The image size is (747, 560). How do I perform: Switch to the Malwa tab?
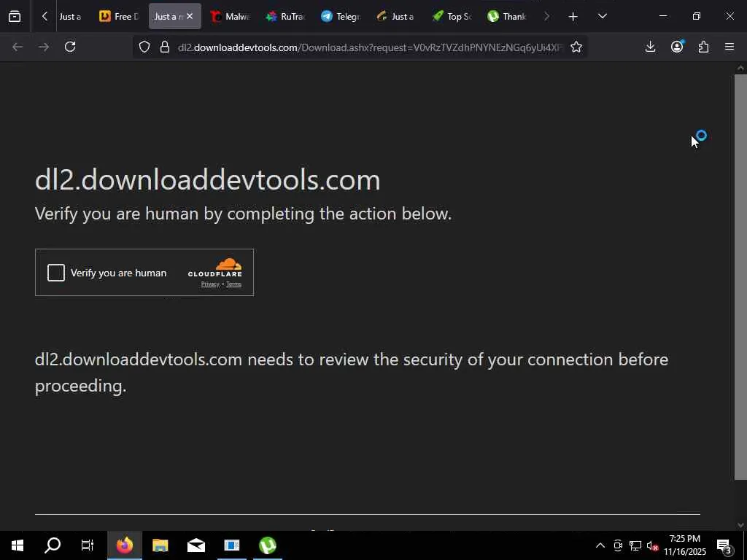[x=230, y=17]
